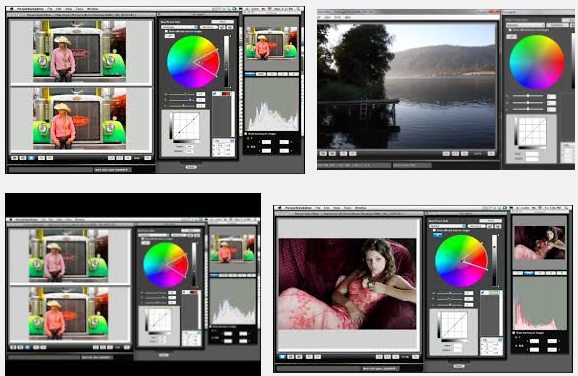This screenshot has height=376, width=578.
Task: Select the RGB radio button under top-left cowboy histogram
Action: tap(248, 147)
